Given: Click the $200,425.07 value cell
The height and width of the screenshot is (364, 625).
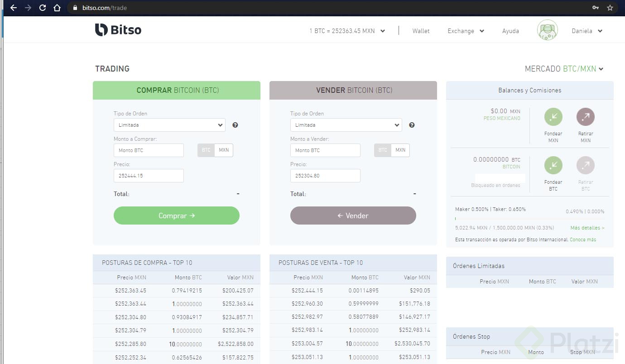Looking at the screenshot, I should click(x=238, y=291).
